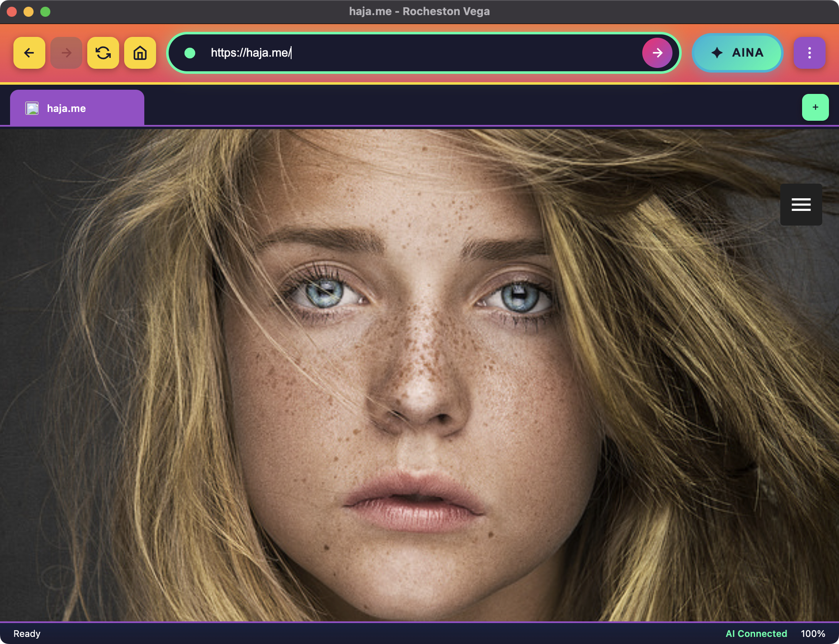
Task: Click the green security indicator dot
Action: pos(190,53)
